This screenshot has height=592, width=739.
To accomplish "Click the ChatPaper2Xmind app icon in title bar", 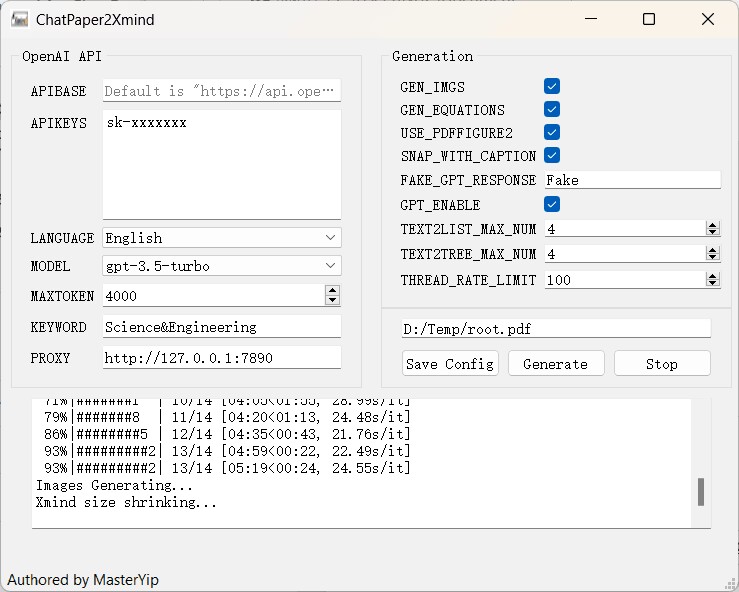I will 20,19.
